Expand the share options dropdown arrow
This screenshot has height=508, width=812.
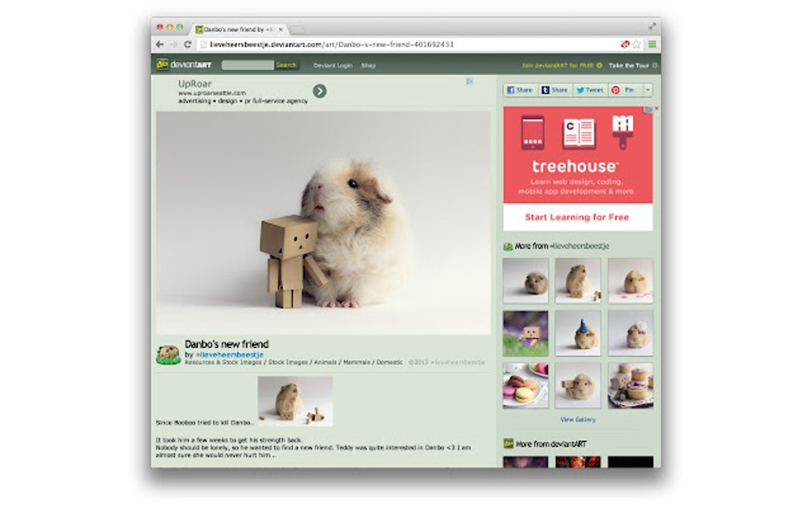647,90
